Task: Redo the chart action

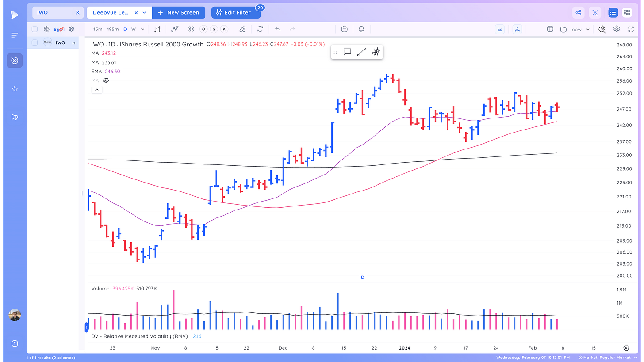Action: (292, 29)
